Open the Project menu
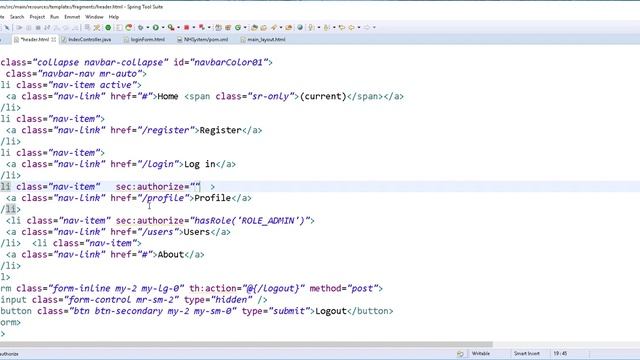The width and height of the screenshot is (640, 360). click(37, 17)
